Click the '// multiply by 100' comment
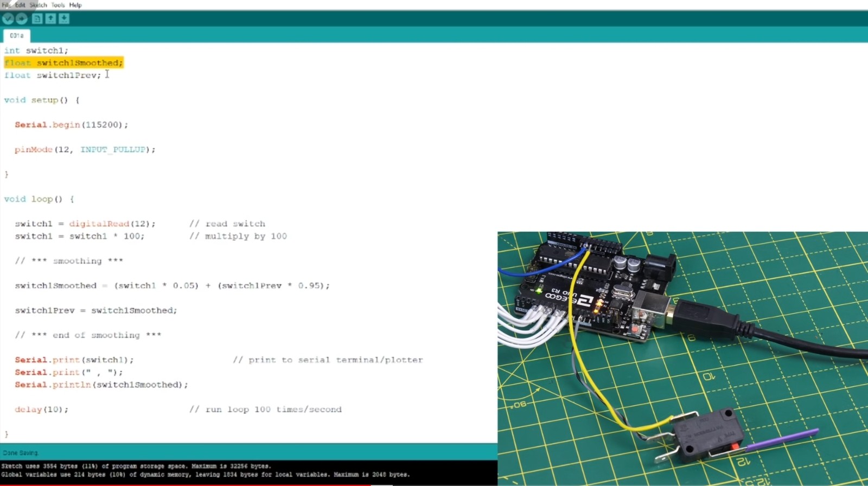 (x=238, y=236)
